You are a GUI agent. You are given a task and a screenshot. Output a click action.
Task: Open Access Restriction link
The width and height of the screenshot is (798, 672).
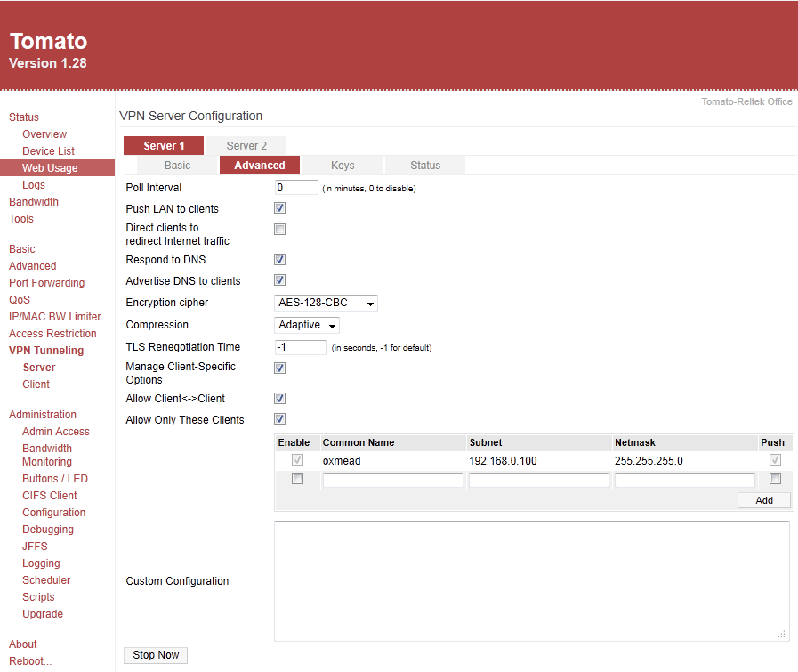52,334
